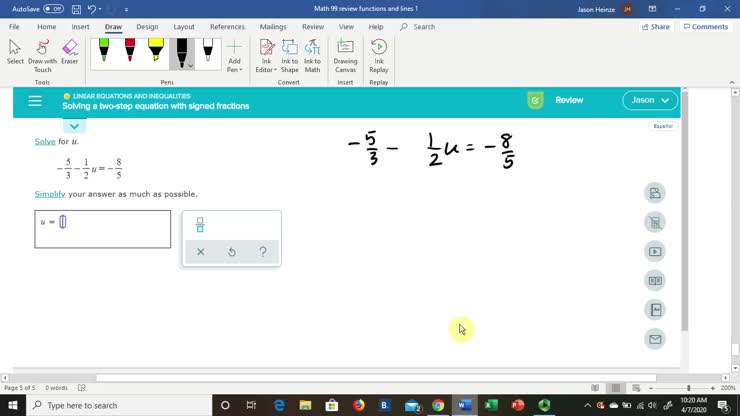Click the answer input field for u
740x416 pixels.
click(102, 229)
